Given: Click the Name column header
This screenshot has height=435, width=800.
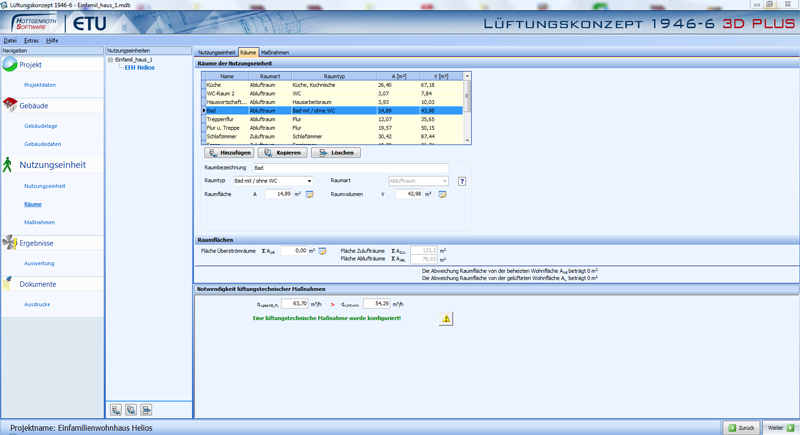Looking at the screenshot, I should coord(227,76).
